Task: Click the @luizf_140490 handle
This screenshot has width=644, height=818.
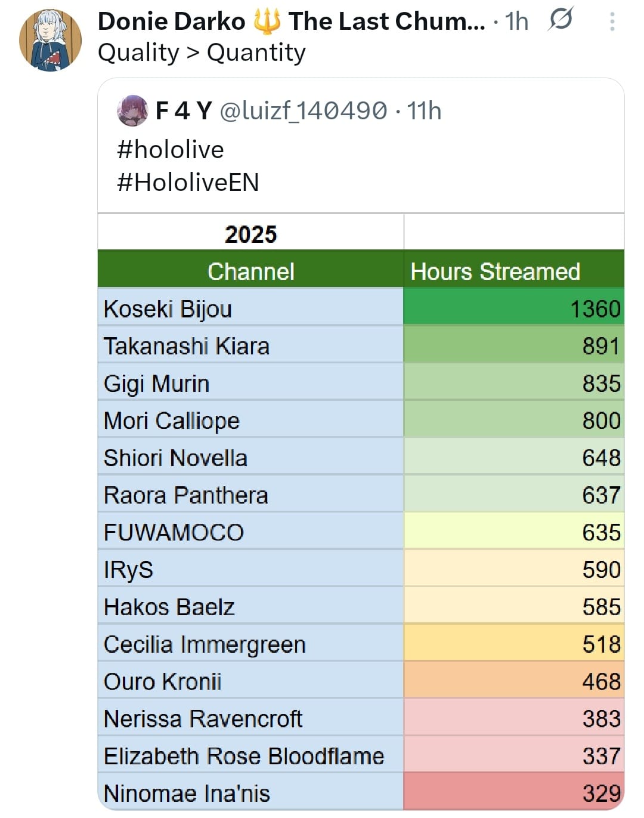Action: click(x=304, y=111)
